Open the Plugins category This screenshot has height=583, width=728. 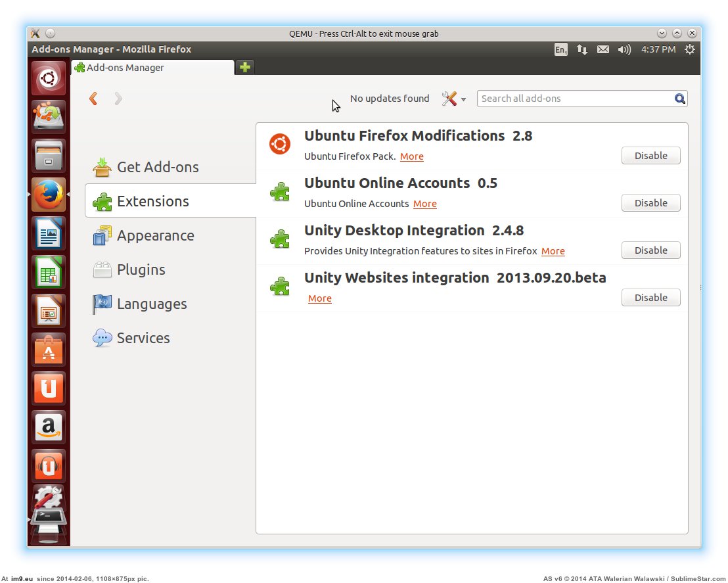pyautogui.click(x=141, y=269)
